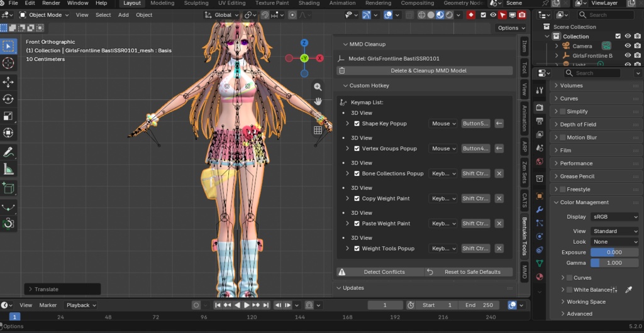Click Shift Ctrl key for Paste Weight Paint

pos(475,224)
